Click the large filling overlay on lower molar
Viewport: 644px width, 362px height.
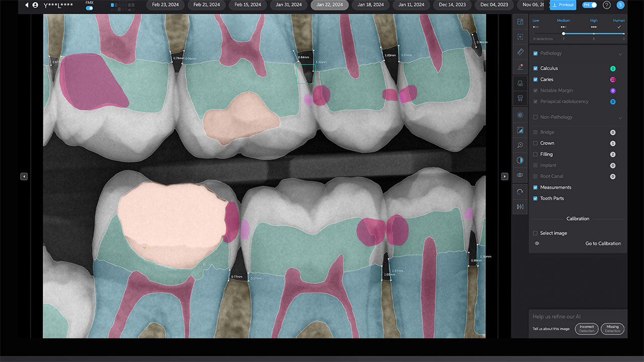coord(172,225)
